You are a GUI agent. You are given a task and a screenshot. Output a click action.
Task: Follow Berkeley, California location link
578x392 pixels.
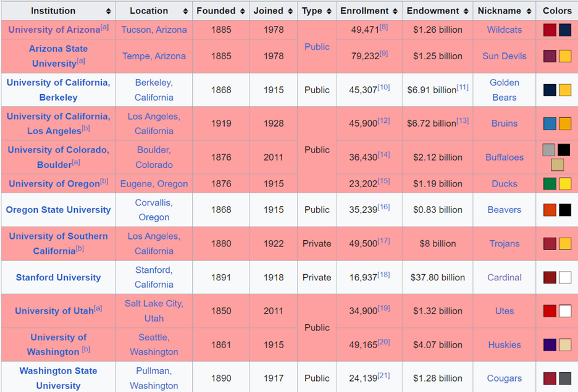point(154,90)
